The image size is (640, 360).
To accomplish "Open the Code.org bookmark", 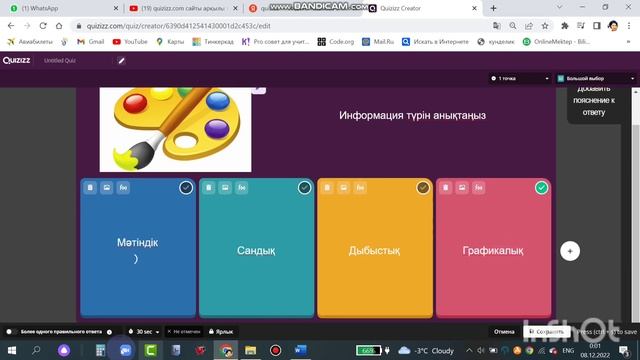I will click(336, 42).
